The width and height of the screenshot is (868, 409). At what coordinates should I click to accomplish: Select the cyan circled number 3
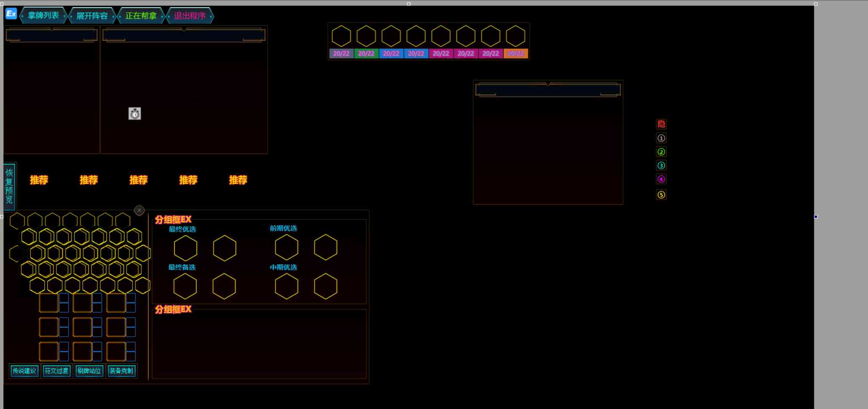[x=661, y=165]
